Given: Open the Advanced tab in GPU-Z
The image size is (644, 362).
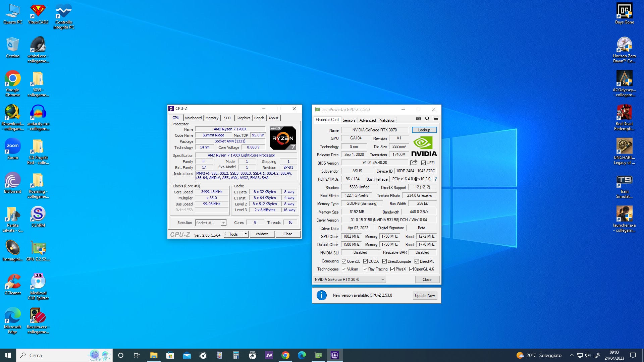Looking at the screenshot, I should point(368,120).
